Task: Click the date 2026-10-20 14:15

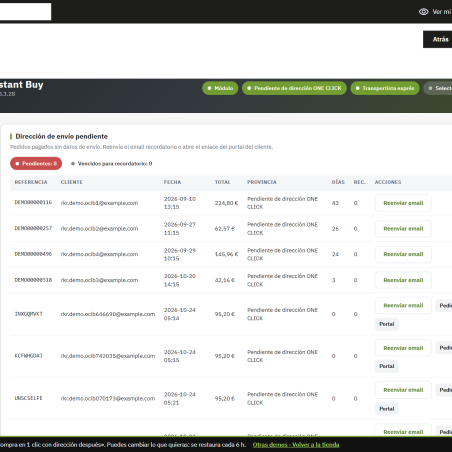Action: (x=180, y=280)
